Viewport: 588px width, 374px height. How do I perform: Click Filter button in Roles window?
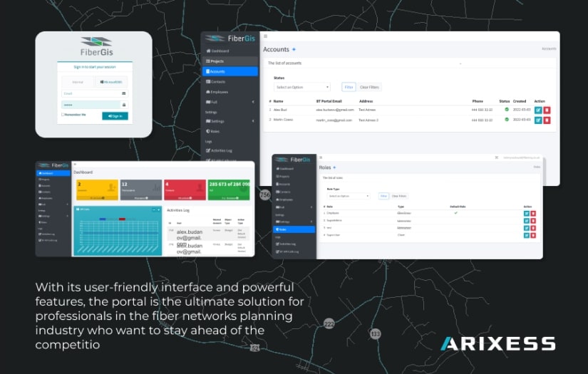[x=383, y=196]
